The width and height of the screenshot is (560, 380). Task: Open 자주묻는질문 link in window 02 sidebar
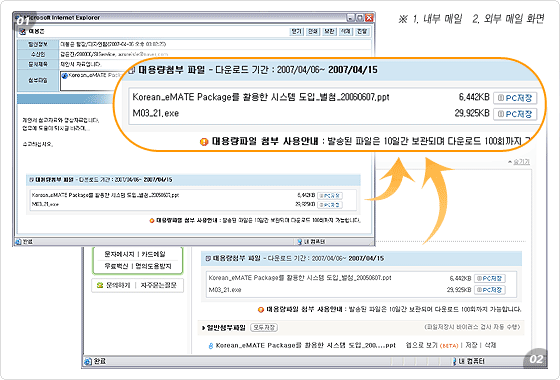(x=158, y=285)
